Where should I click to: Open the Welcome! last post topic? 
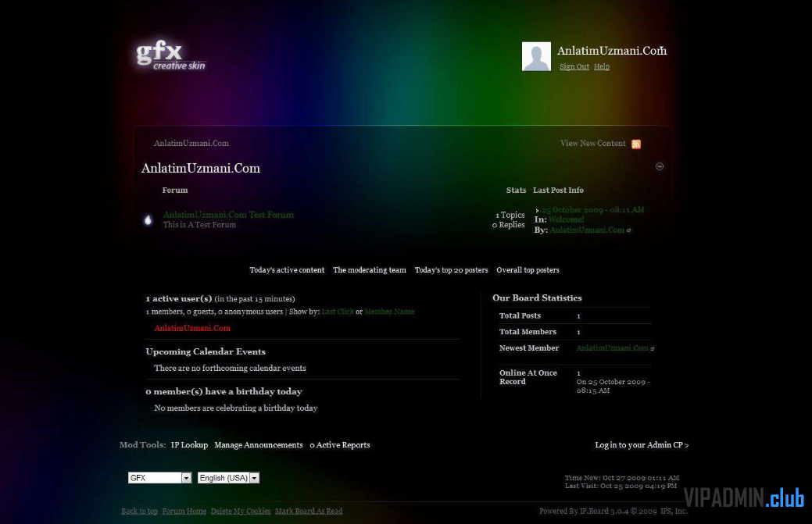click(566, 219)
